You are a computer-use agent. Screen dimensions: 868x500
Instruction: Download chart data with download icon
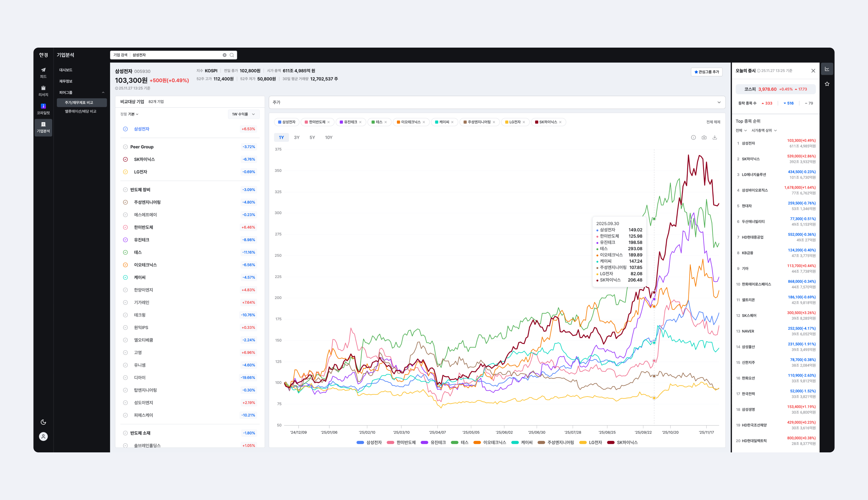tap(715, 137)
